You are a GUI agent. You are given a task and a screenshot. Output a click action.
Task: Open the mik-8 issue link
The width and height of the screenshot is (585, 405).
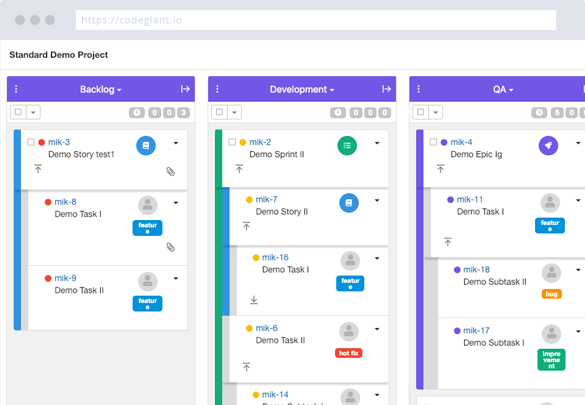(x=65, y=202)
